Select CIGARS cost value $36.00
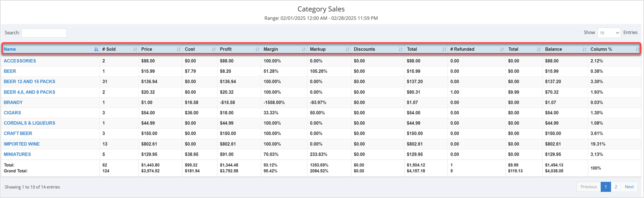The width and height of the screenshot is (644, 198). coord(191,113)
